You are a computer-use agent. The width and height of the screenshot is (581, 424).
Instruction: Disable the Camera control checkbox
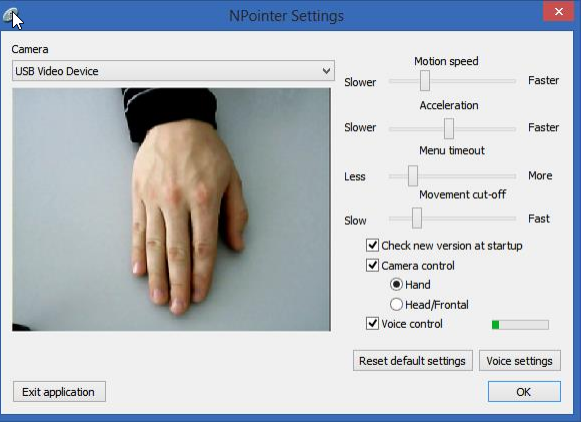tap(372, 265)
